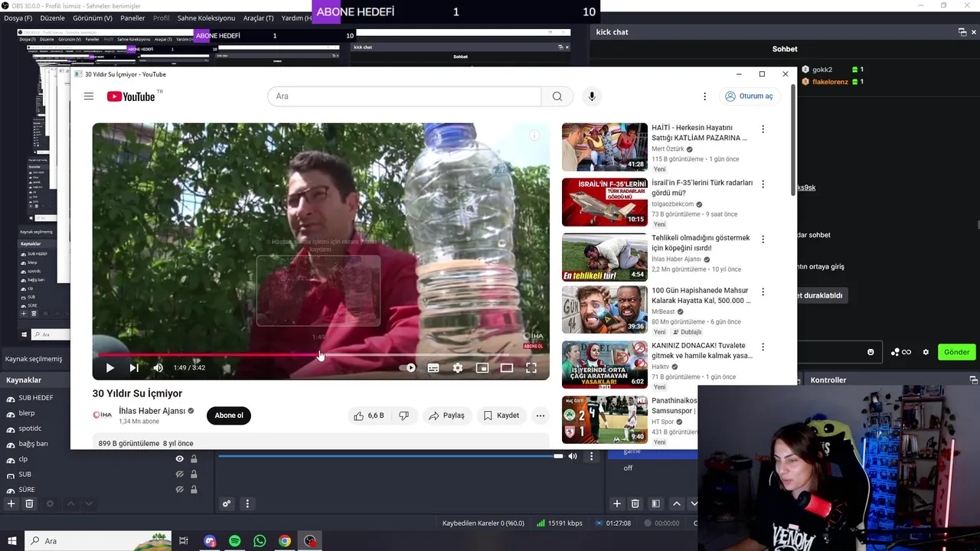Screen dimensions: 980x551
Task: Mute audio with OBS mixer speaker icon
Action: (573, 456)
